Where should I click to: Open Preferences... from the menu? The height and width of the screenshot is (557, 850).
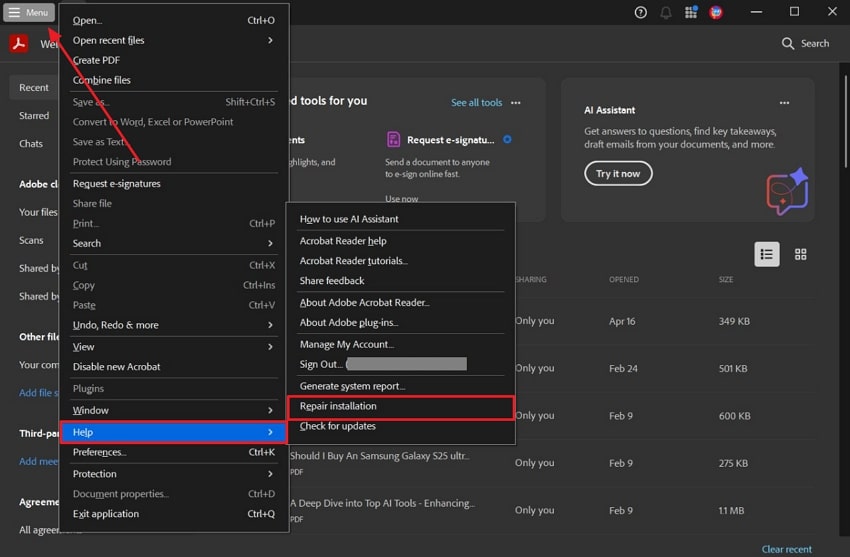(x=173, y=452)
